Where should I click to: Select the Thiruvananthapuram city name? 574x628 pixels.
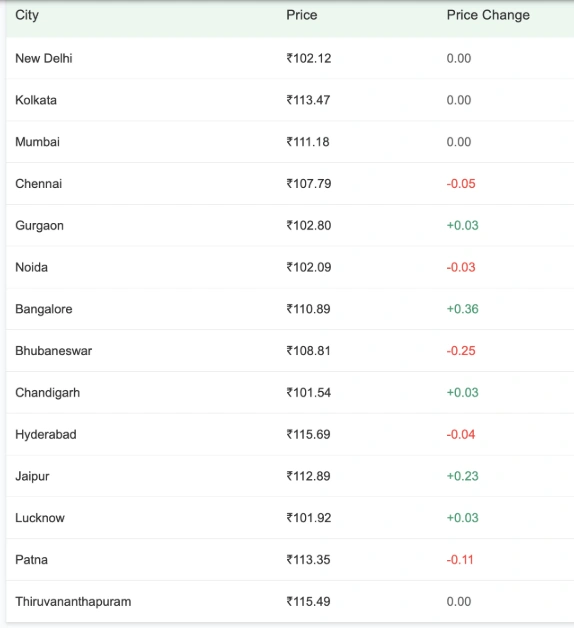point(73,602)
